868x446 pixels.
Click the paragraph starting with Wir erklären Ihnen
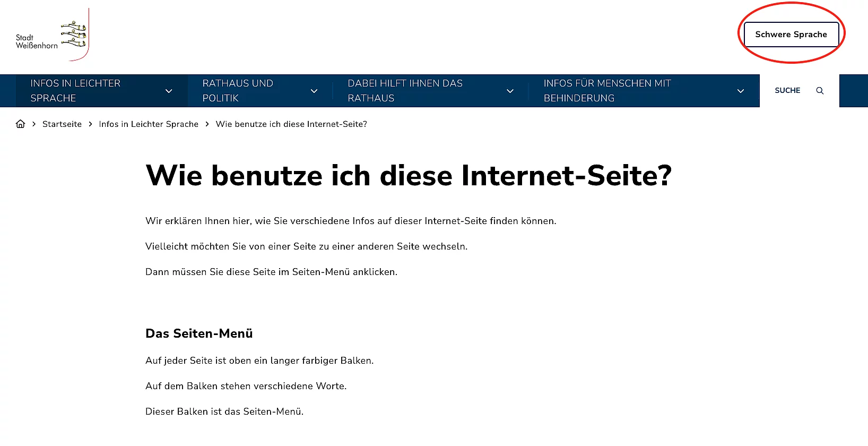click(351, 221)
